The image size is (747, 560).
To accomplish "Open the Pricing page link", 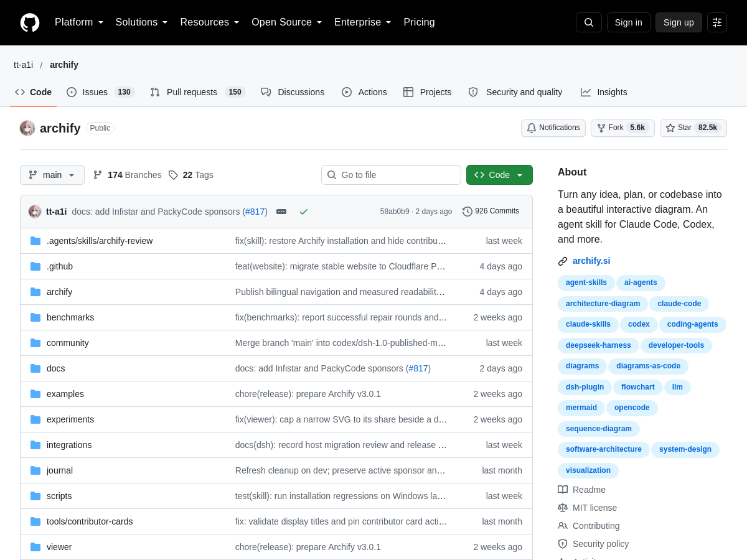I will tap(419, 22).
